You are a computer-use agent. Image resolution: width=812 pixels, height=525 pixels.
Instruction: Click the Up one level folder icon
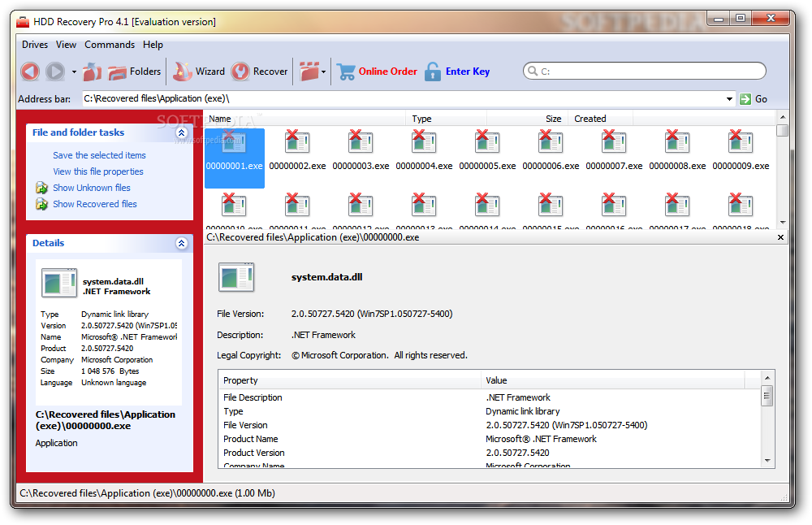point(92,72)
